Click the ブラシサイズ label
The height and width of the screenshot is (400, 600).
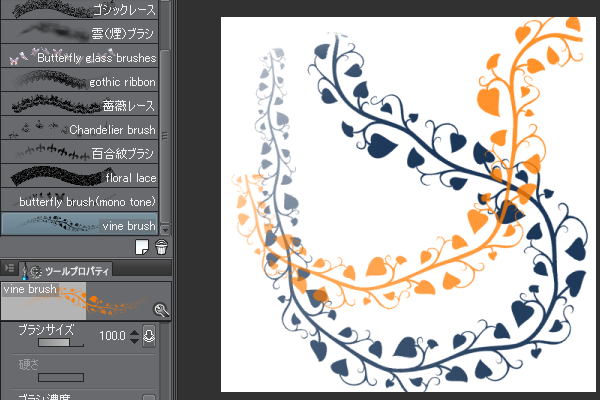[x=46, y=329]
